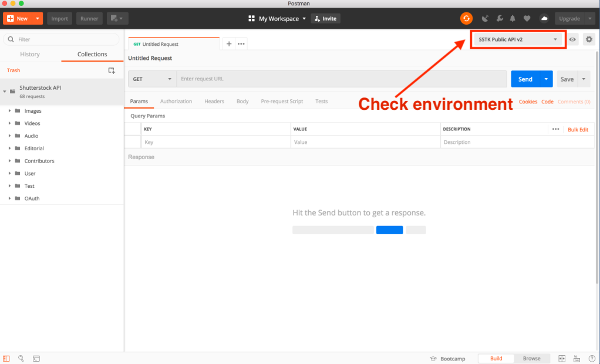Open the help question mark icon
Image resolution: width=600 pixels, height=364 pixels.
click(x=592, y=359)
